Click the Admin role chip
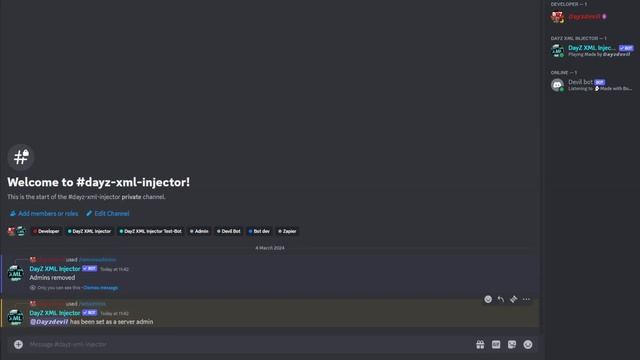 pos(199,231)
